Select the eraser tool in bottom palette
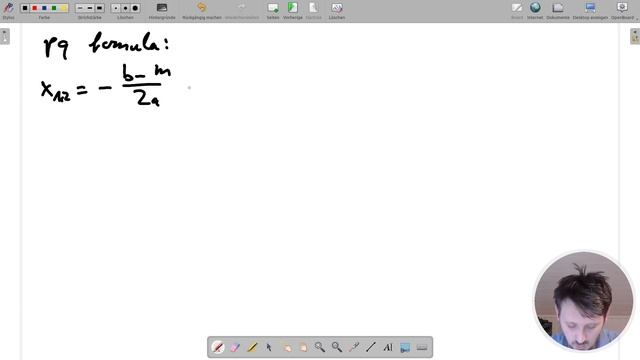The width and height of the screenshot is (640, 360). tap(235, 347)
